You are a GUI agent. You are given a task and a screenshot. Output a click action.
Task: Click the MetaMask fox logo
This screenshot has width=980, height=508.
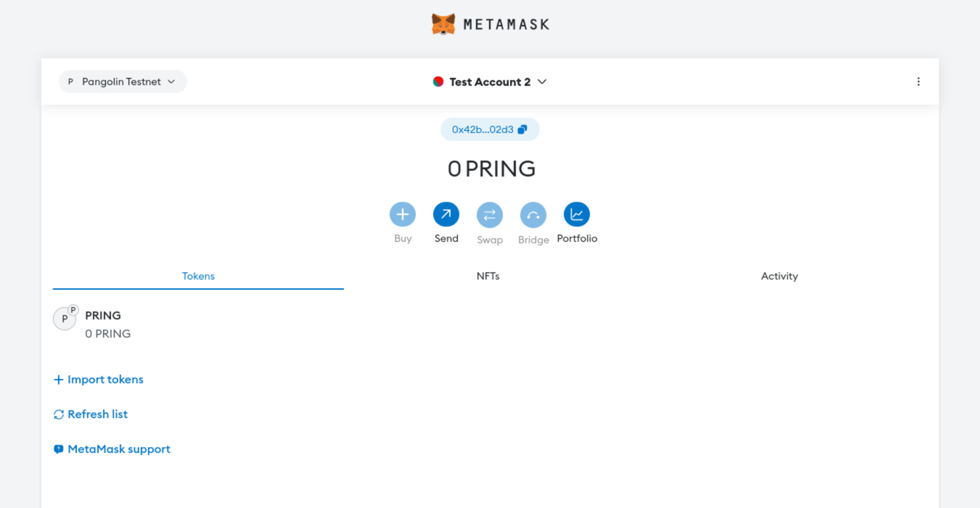pos(443,24)
